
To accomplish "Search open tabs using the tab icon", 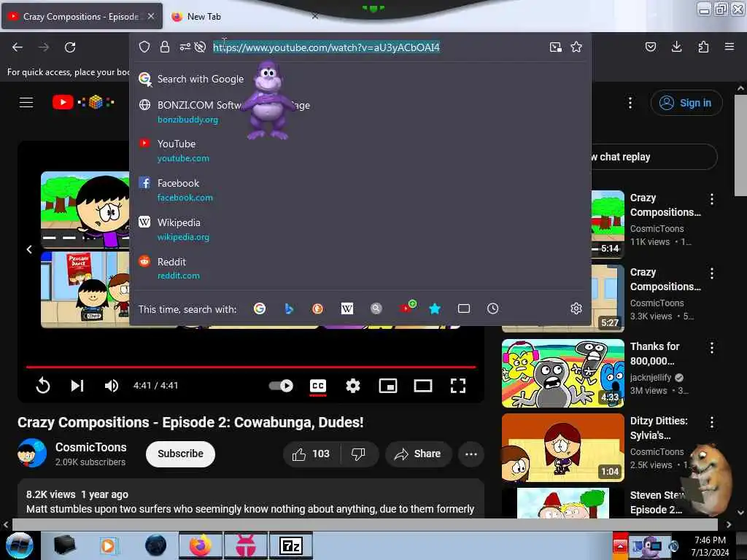I will 463,308.
